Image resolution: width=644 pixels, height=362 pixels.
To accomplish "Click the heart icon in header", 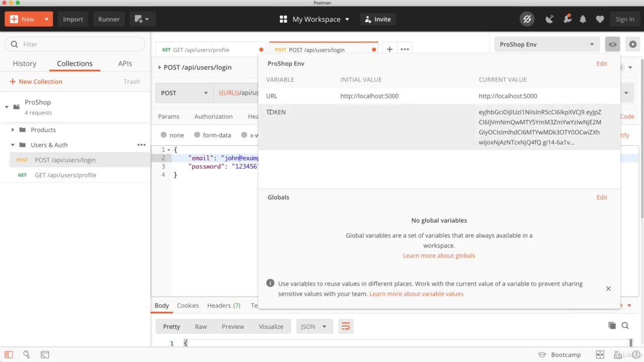I will point(600,19).
